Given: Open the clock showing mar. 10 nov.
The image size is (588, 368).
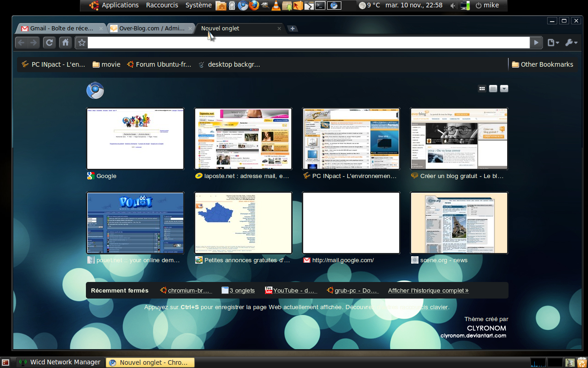Looking at the screenshot, I should click(414, 5).
